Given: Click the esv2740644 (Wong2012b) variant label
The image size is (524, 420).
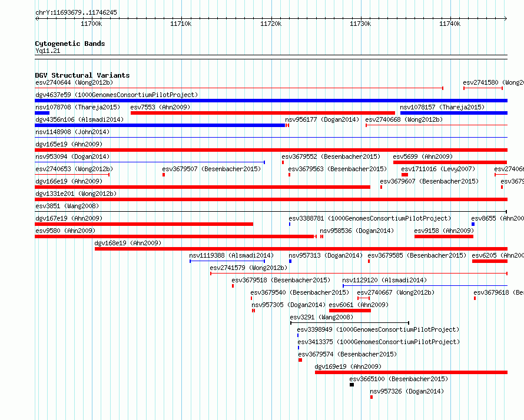Looking at the screenshot, I should pos(74,82).
